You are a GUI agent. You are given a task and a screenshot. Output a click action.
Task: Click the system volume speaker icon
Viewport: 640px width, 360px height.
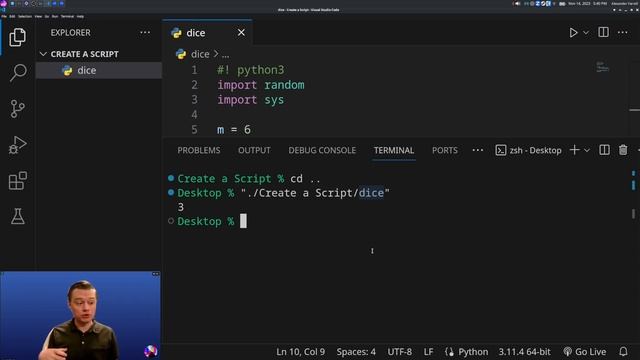pyautogui.click(x=517, y=3)
